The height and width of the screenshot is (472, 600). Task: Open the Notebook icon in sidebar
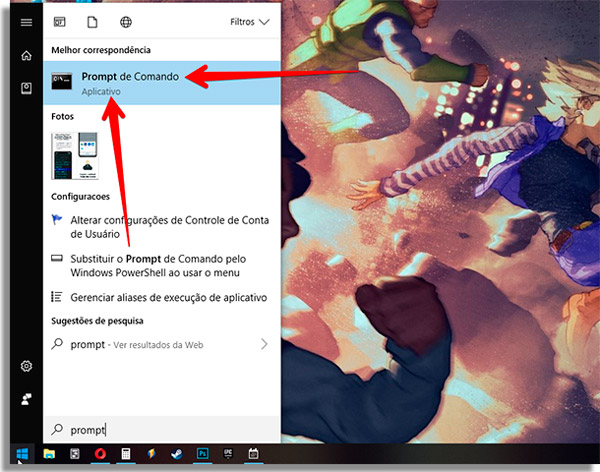tap(26, 88)
